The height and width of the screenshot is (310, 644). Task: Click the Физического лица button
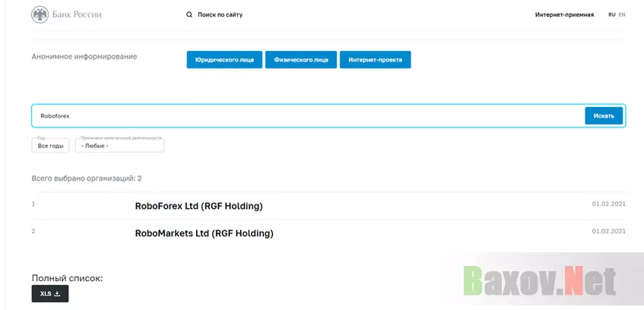click(x=301, y=59)
